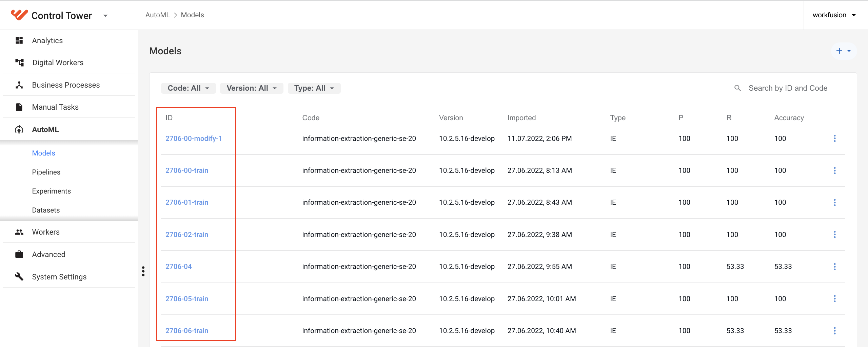Open actions menu for 2706-01-train row
Viewport: 868px width, 347px height.
click(835, 202)
